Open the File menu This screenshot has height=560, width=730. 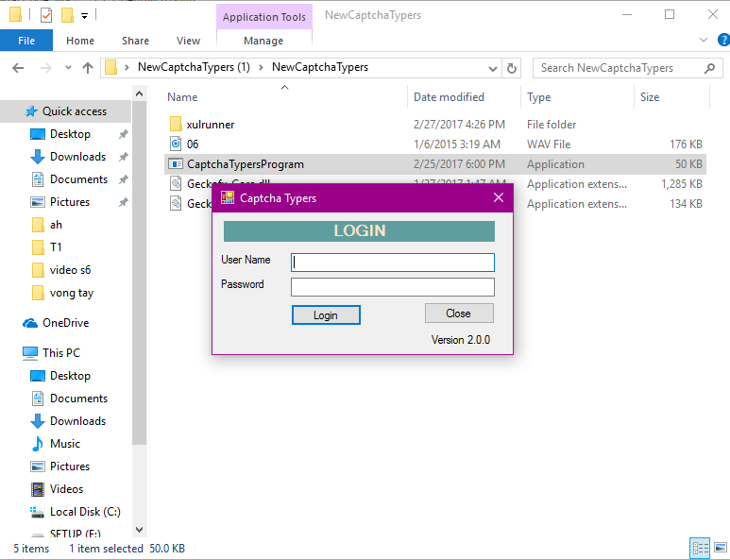pyautogui.click(x=26, y=41)
